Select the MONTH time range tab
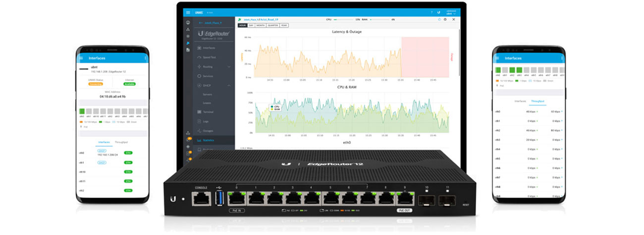 pyautogui.click(x=261, y=25)
